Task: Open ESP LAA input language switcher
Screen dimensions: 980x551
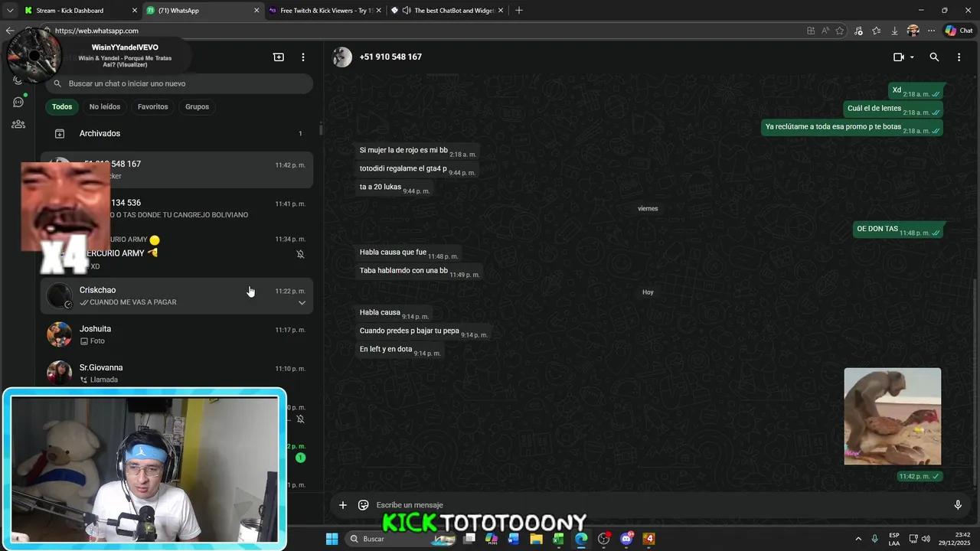Action: point(894,539)
